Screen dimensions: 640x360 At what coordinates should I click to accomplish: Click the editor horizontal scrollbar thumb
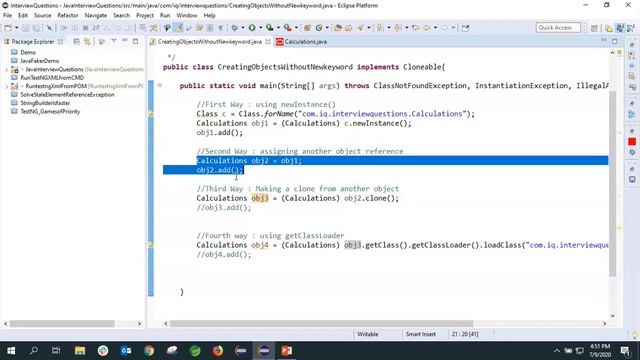point(321,323)
